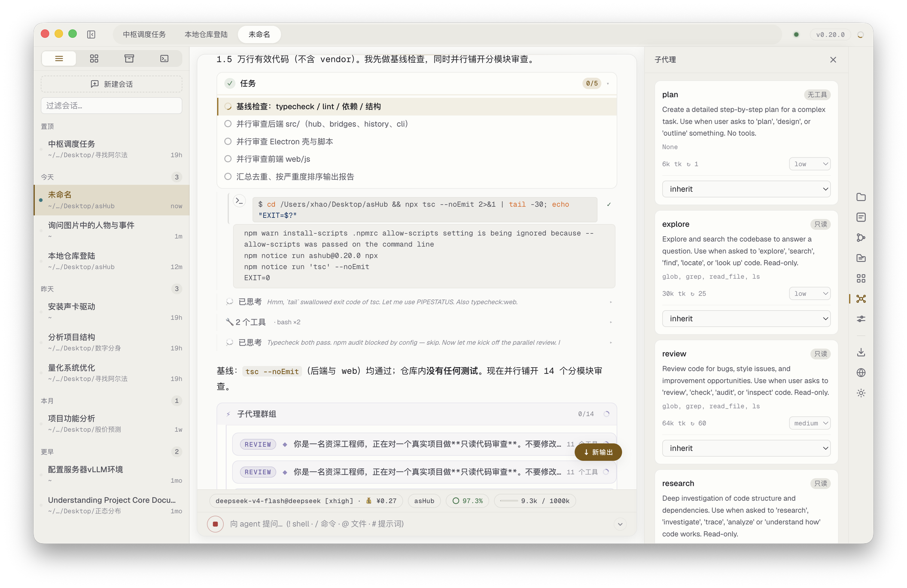Expand the 2 个工具 bash row

click(x=417, y=322)
